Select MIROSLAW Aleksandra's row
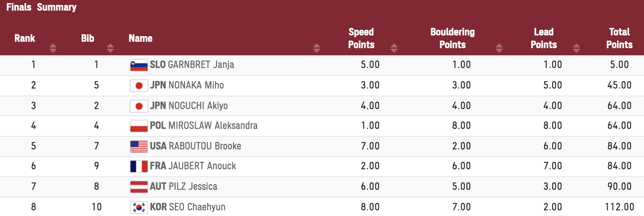The height and width of the screenshot is (216, 644). [x=322, y=126]
